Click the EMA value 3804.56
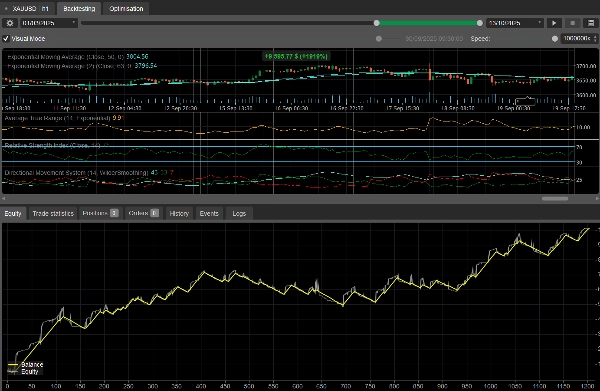Viewport: 600px width, 391px height. click(x=137, y=57)
